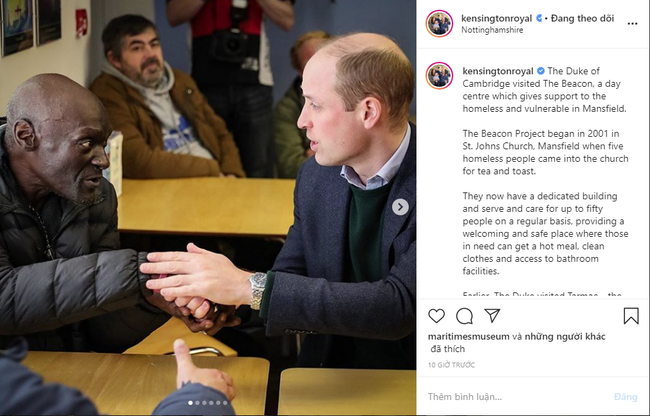This screenshot has width=650, height=416.
Task: Click the "Đăng" post comment button
Action: [626, 397]
